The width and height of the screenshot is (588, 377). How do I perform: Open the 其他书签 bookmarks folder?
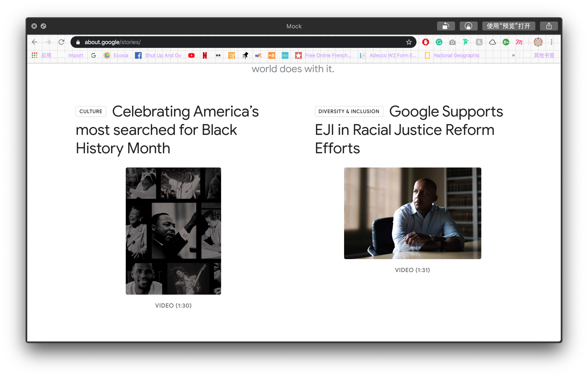point(543,56)
